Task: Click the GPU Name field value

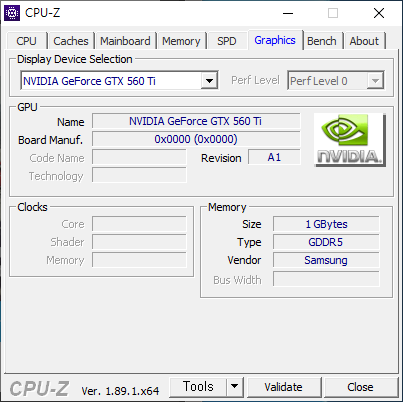Action: [x=196, y=121]
